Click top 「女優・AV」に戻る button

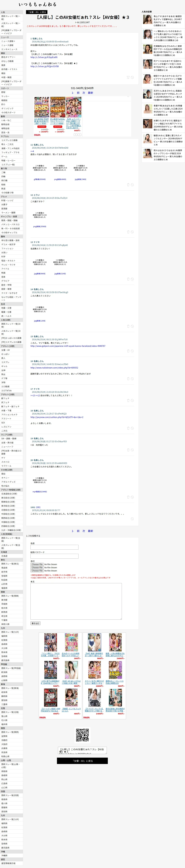pos(37,12)
